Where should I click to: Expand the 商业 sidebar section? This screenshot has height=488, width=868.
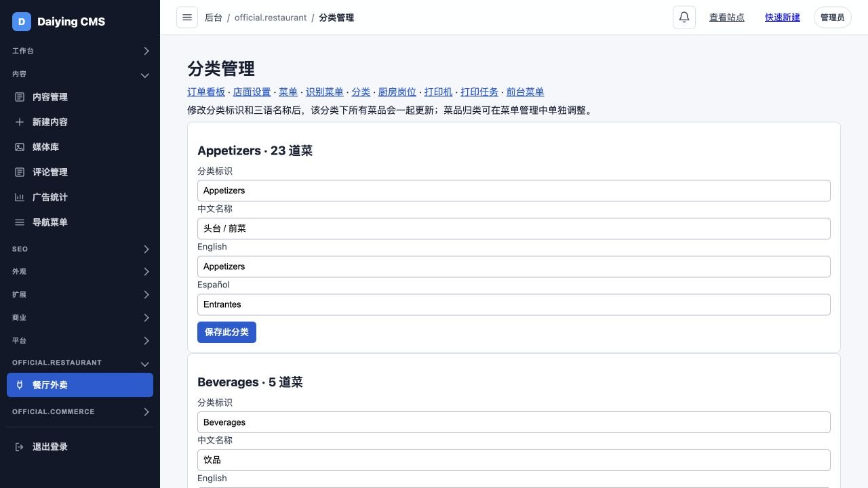80,318
